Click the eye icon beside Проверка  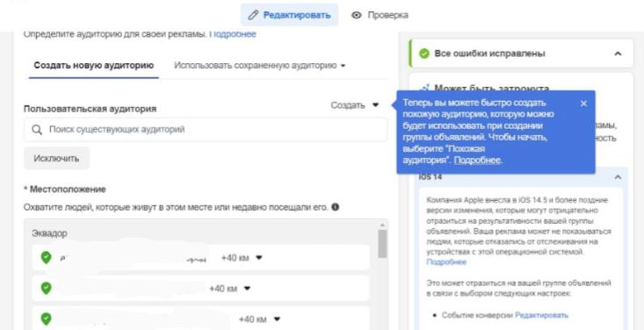pyautogui.click(x=356, y=15)
